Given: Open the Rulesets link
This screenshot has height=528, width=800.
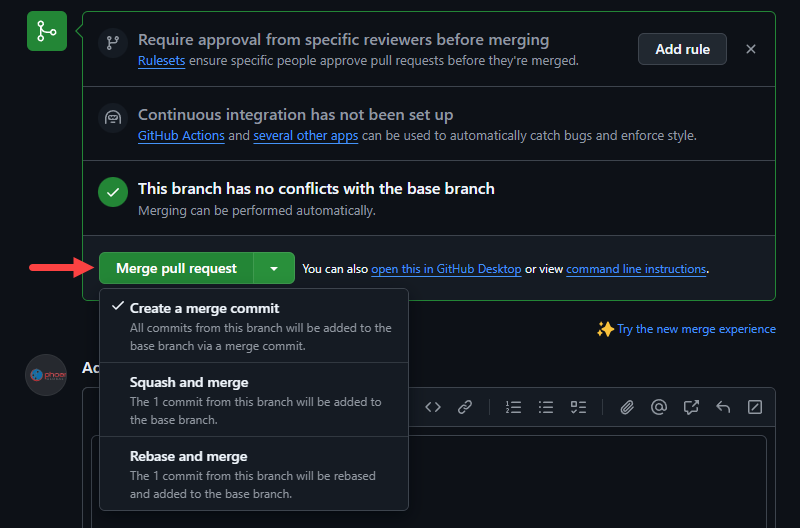Looking at the screenshot, I should point(160,60).
